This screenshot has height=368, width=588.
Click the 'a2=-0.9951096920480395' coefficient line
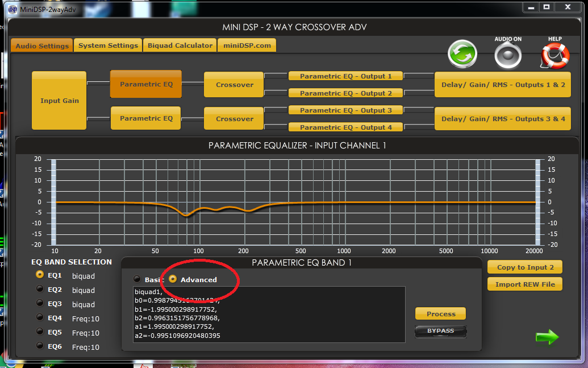pos(177,336)
